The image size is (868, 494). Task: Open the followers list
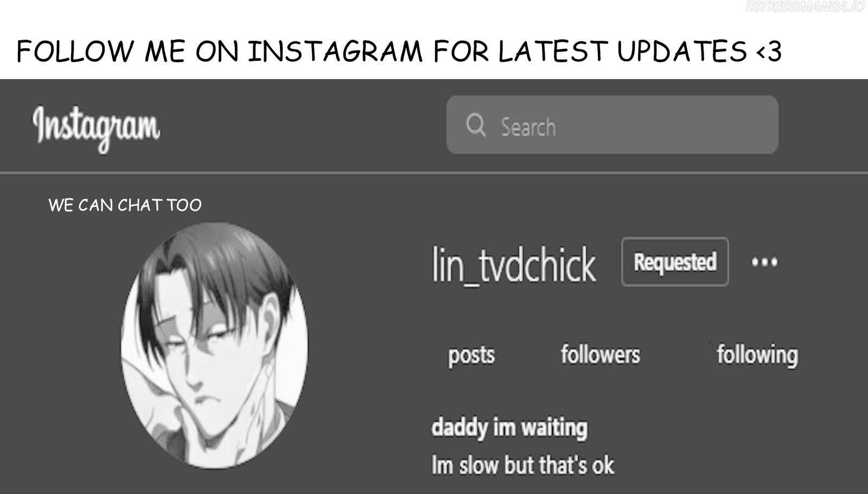(x=600, y=354)
